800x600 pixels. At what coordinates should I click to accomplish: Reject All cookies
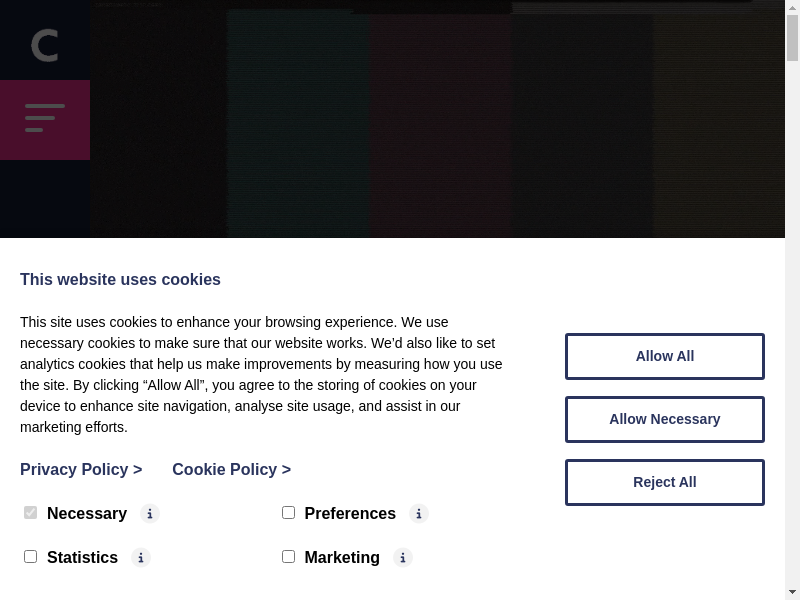pos(664,482)
